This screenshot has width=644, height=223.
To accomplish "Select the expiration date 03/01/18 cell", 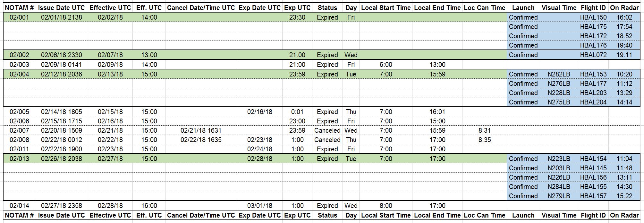I will tap(259, 206).
